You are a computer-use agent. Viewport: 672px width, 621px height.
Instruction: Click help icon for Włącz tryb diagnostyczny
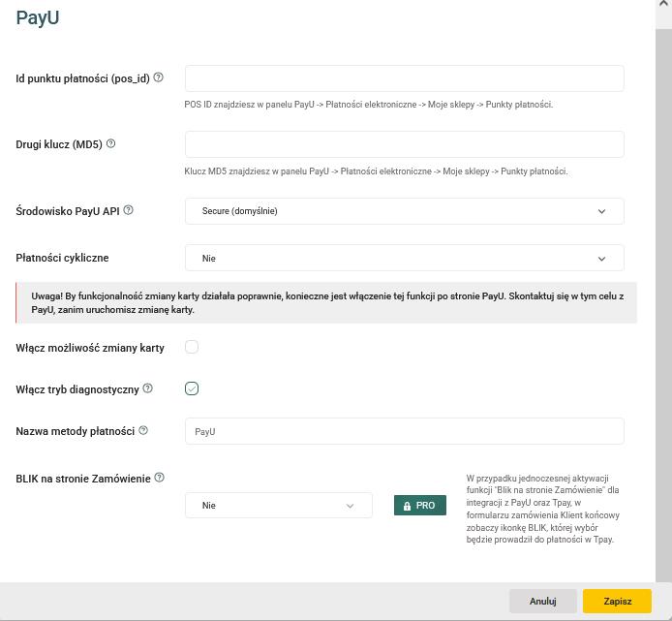coord(148,388)
